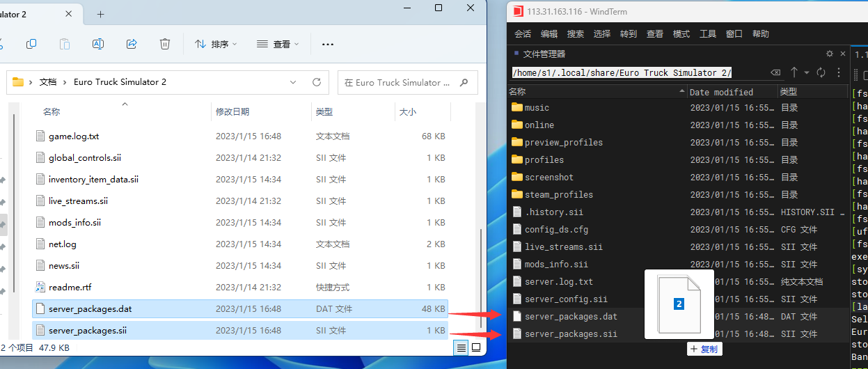Image resolution: width=868 pixels, height=369 pixels.
Task: Clear the WindTerm path field with backspace icon
Action: tap(775, 72)
